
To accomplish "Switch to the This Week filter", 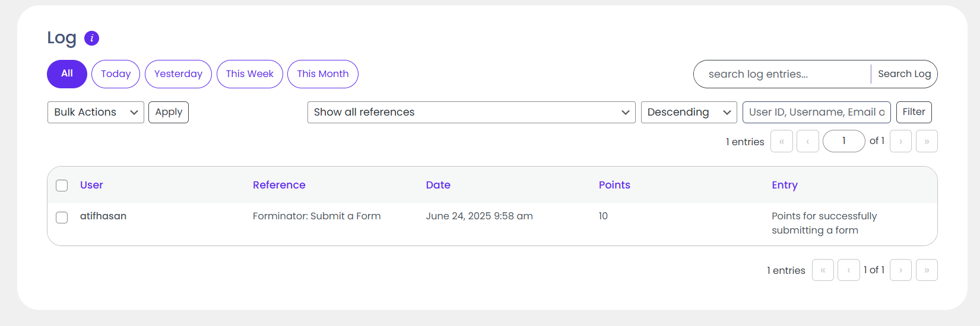I will coord(249,74).
